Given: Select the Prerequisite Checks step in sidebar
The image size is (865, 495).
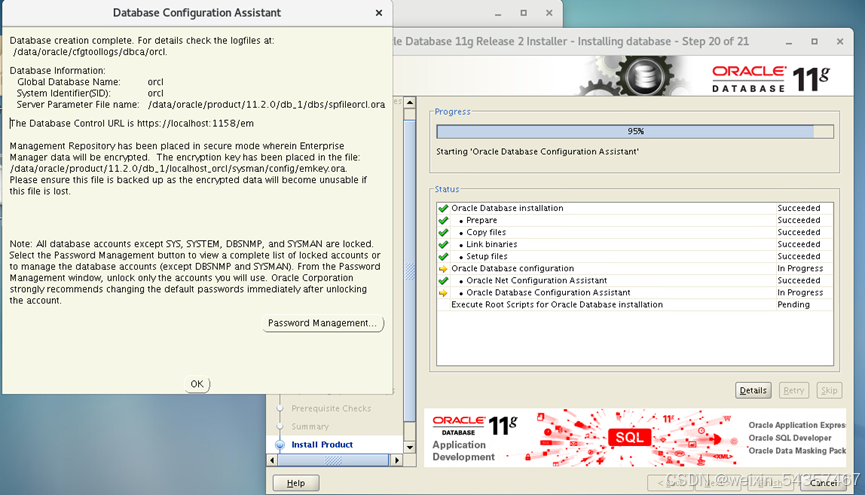Looking at the screenshot, I should click(330, 409).
